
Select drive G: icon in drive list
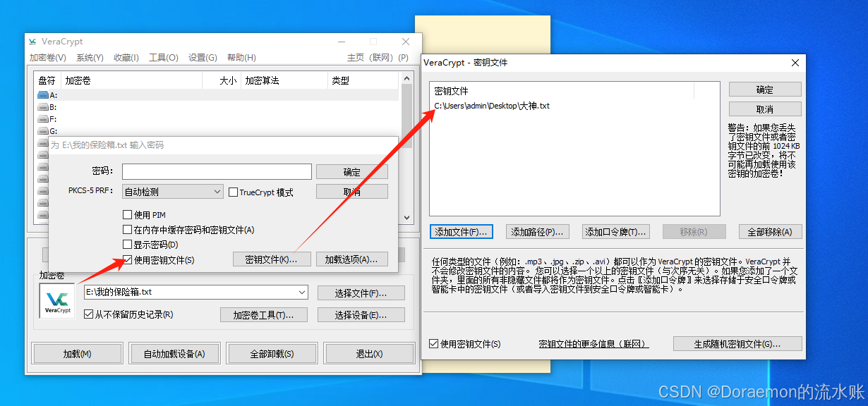[x=43, y=131]
